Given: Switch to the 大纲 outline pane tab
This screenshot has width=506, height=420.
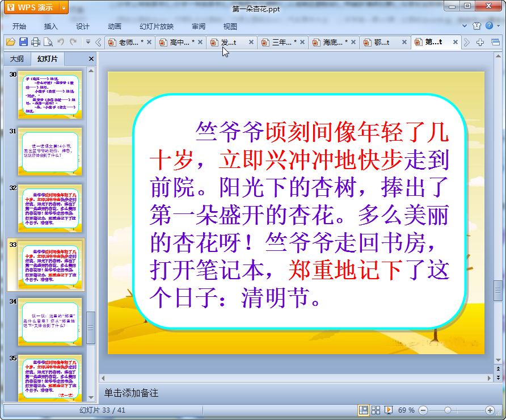Looking at the screenshot, I should coord(17,59).
